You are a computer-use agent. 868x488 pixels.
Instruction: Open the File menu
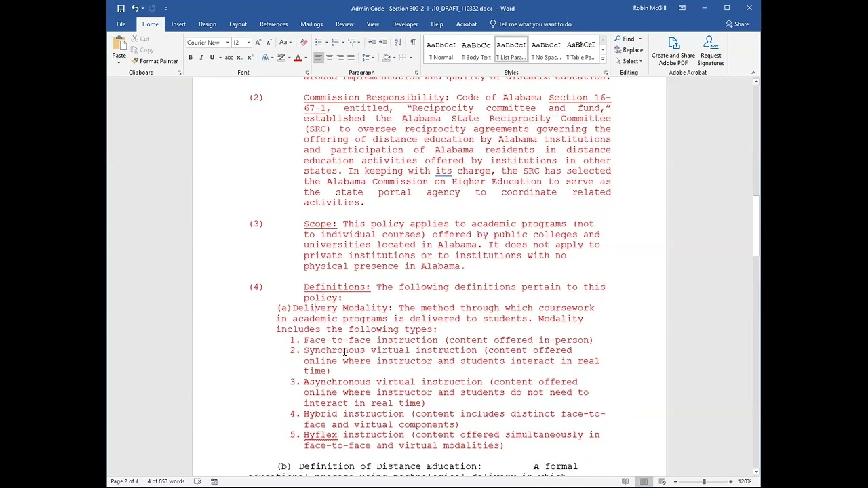121,24
